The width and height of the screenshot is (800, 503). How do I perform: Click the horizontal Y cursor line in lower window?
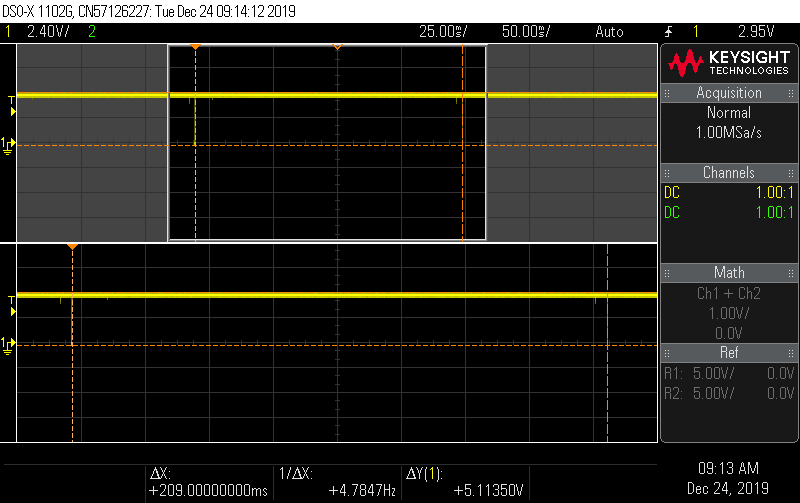coord(337,345)
